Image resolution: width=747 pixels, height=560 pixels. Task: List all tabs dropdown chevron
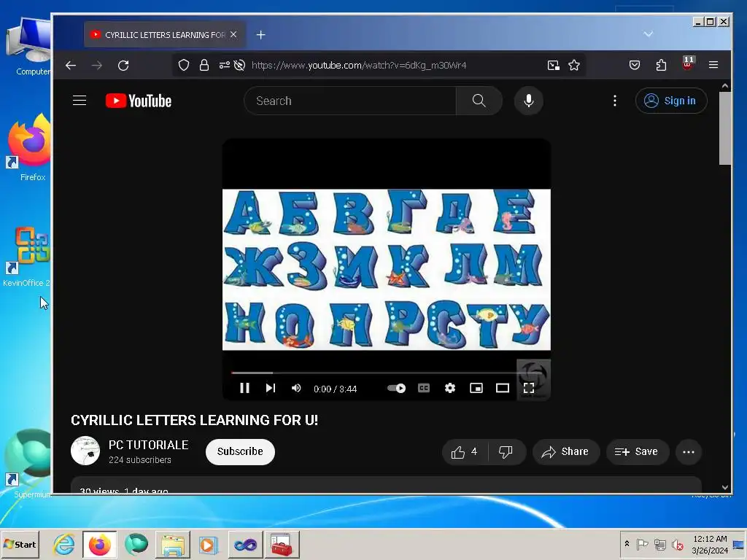(649, 34)
